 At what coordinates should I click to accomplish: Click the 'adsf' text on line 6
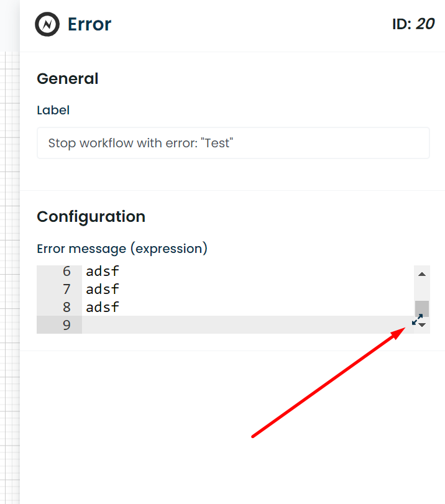pyautogui.click(x=102, y=271)
